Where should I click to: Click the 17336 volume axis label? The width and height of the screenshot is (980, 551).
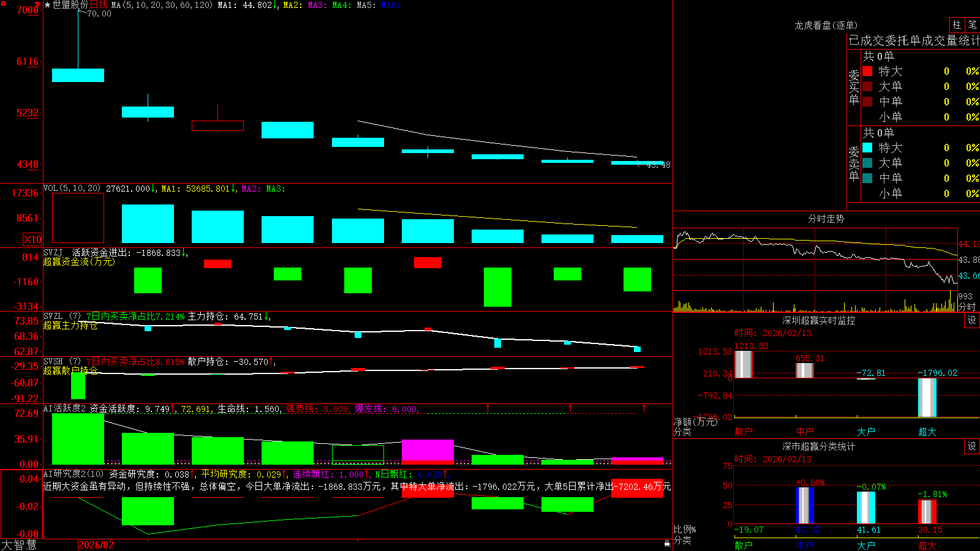25,193
